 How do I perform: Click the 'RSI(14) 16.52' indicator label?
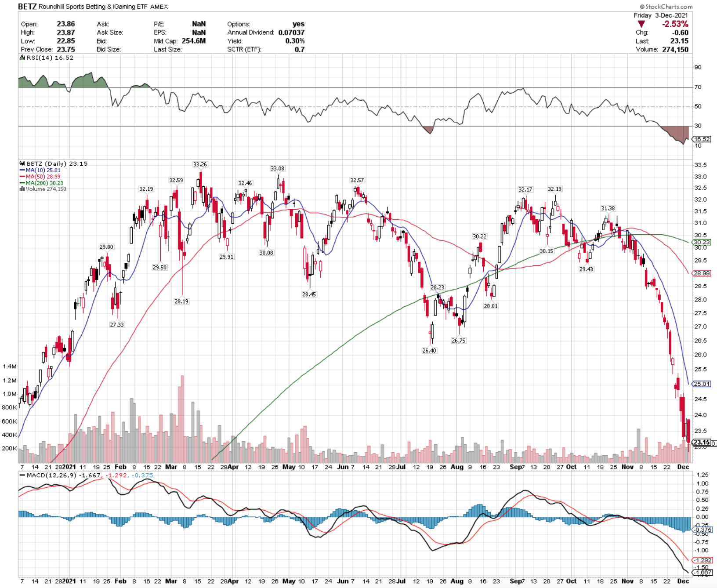pos(50,58)
